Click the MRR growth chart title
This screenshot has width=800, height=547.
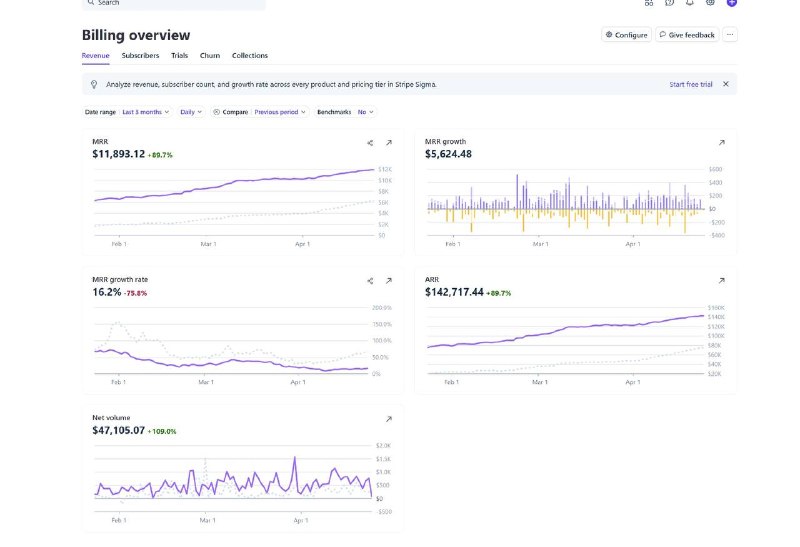click(x=445, y=142)
